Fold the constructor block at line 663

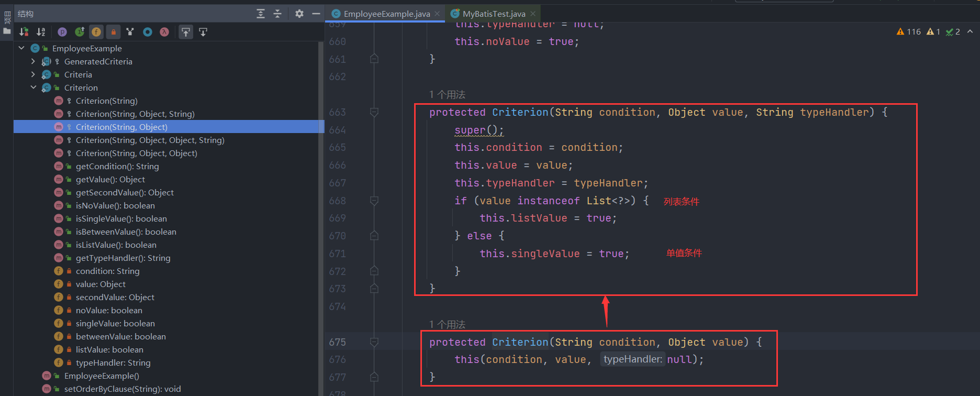point(374,112)
